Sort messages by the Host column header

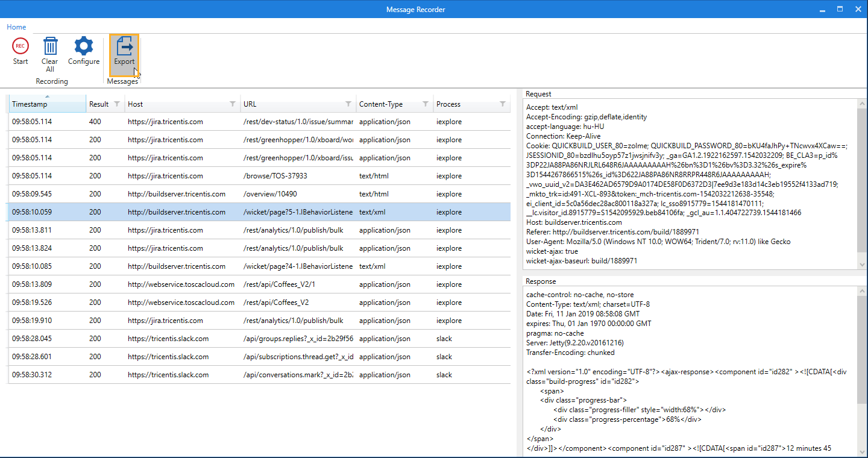click(x=135, y=104)
